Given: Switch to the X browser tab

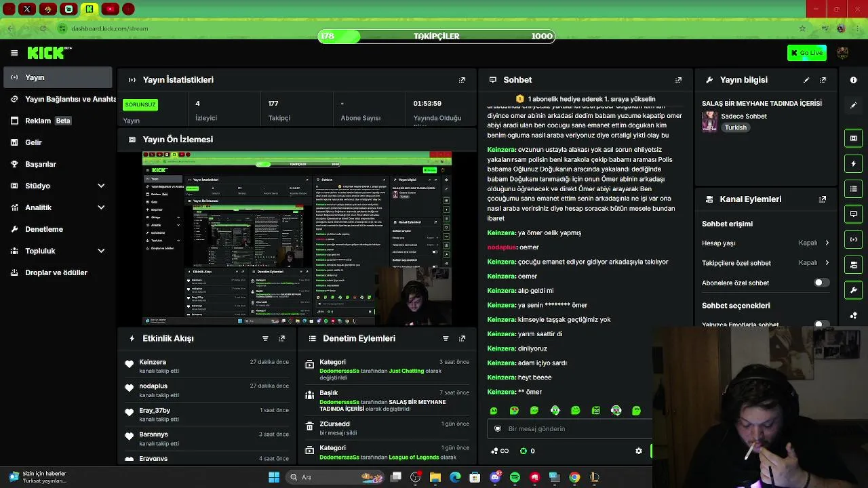Looking at the screenshot, I should (27, 9).
